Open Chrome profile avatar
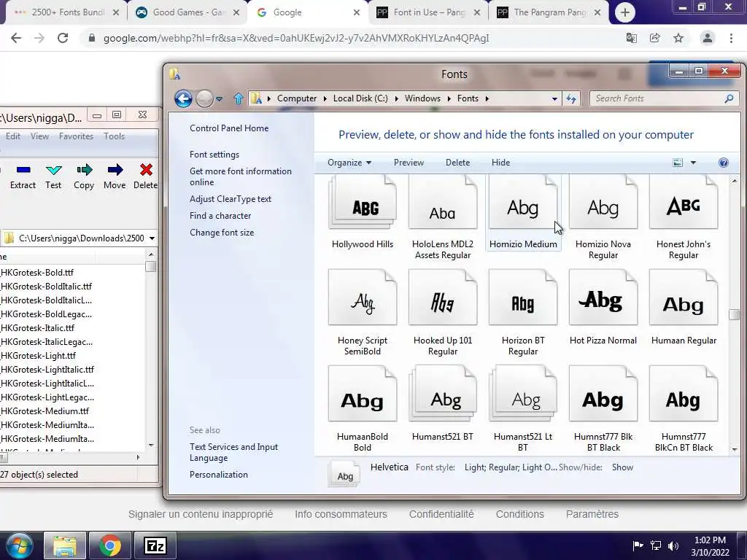The image size is (747, 560). coord(708,38)
